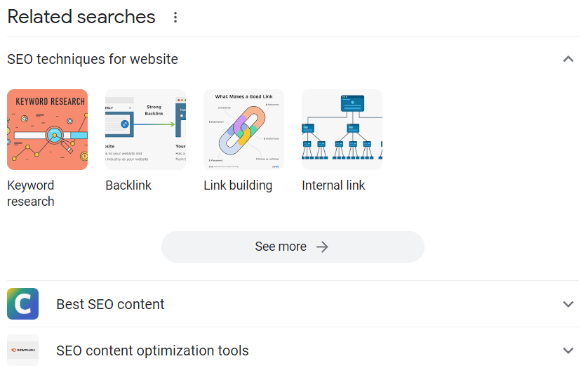The width and height of the screenshot is (588, 380).
Task: Click the SEO techniques for website heading
Action: pos(93,59)
